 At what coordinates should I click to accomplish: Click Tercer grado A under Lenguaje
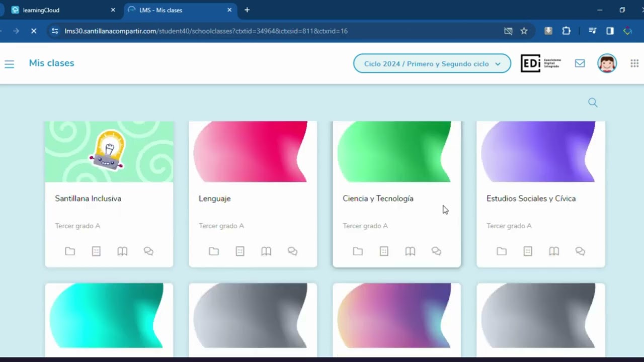(221, 226)
